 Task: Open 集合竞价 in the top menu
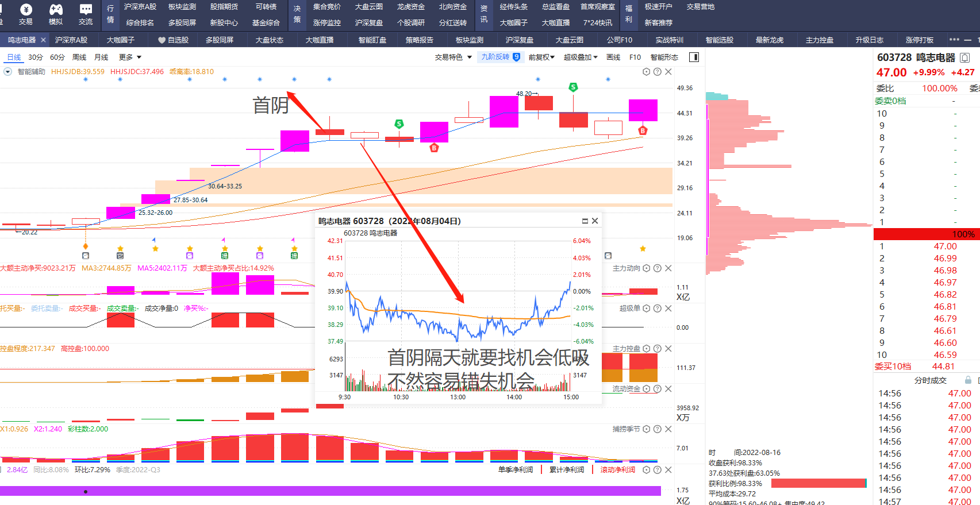coord(327,7)
